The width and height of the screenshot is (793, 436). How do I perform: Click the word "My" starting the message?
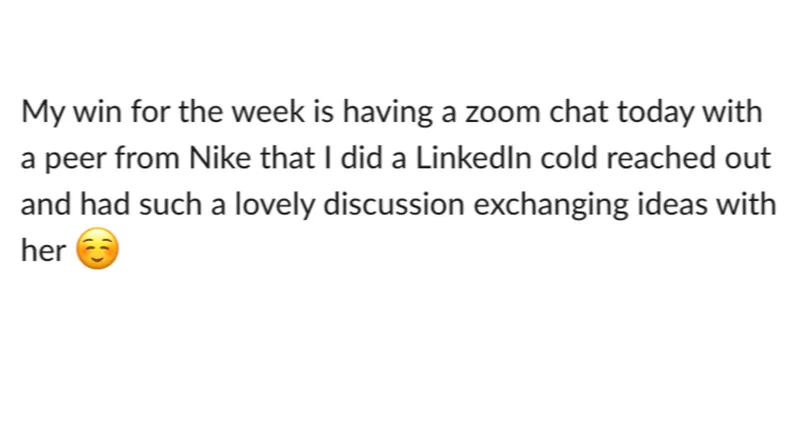[x=43, y=113]
